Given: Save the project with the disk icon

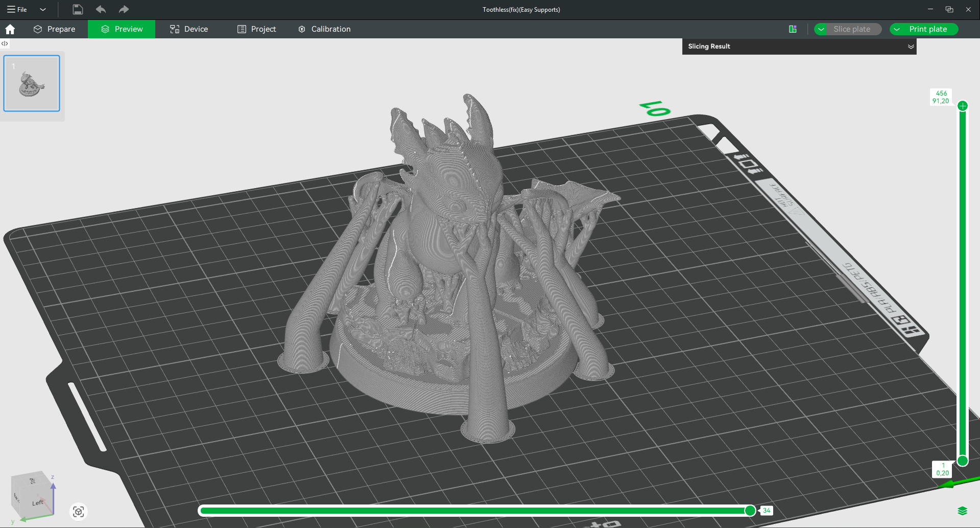Looking at the screenshot, I should 78,9.
